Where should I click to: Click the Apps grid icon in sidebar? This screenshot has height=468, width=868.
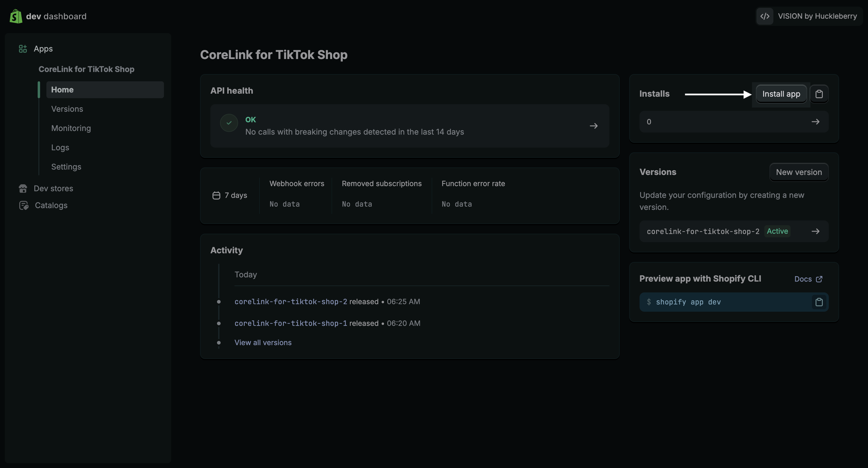pos(23,49)
